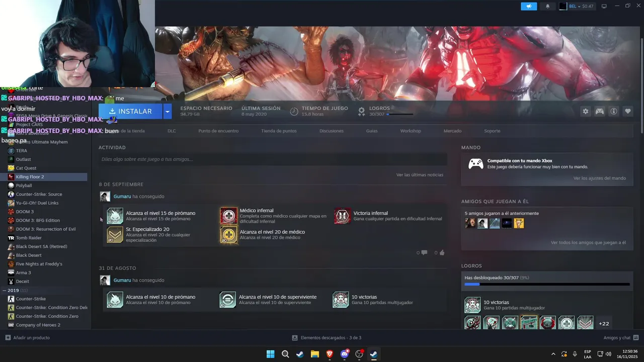Add a product plus icon button
The image size is (644, 362).
(8, 337)
